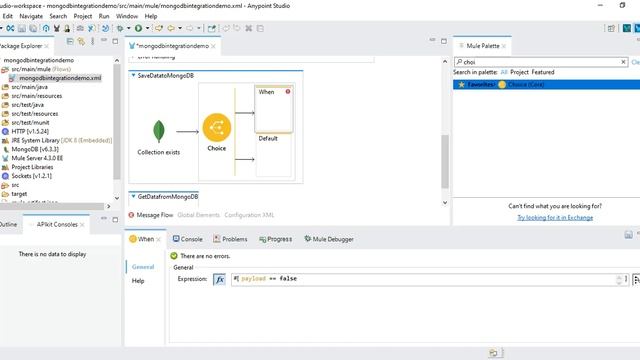The image size is (640, 360).
Task: Click Collapse All icon in Package Explorer
Action: (x=70, y=41)
